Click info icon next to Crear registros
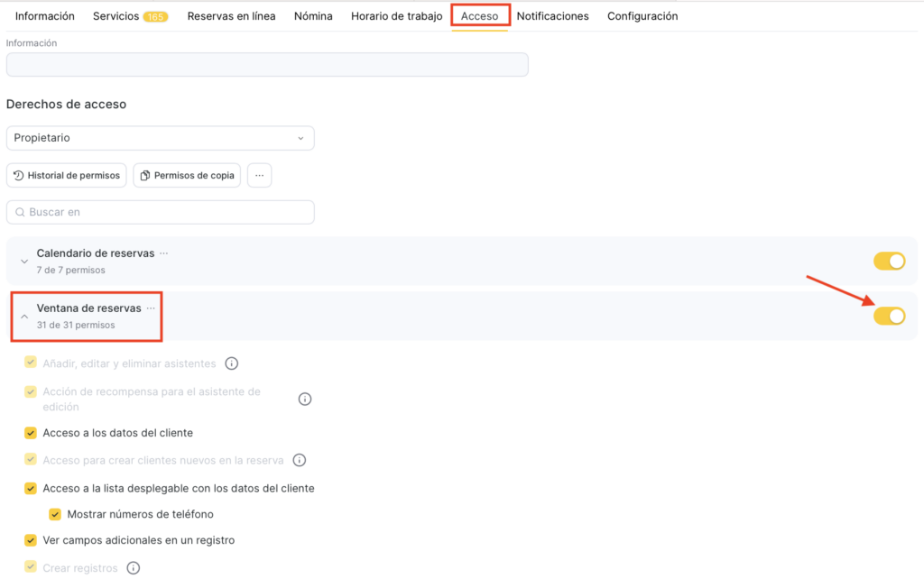Image resolution: width=924 pixels, height=579 pixels. pos(134,568)
